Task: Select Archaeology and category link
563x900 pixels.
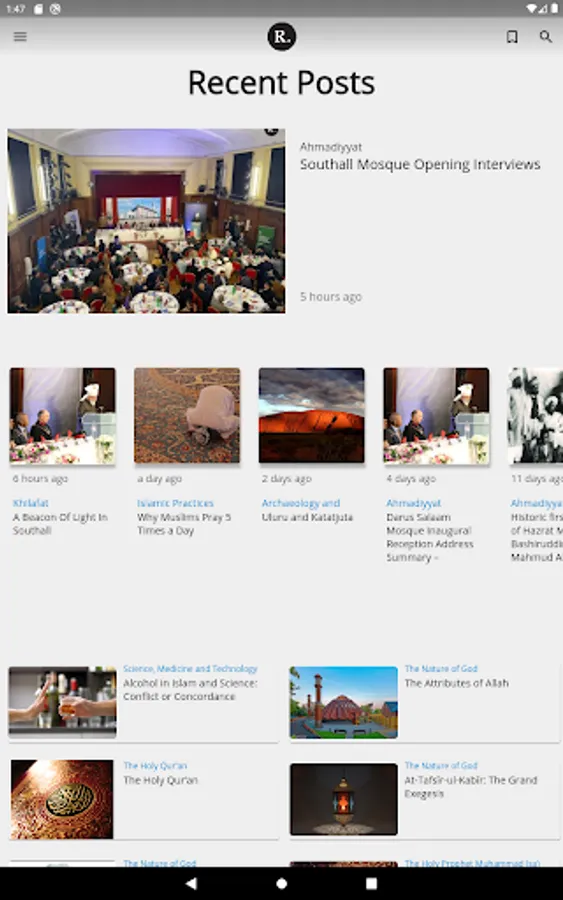Action: (x=301, y=503)
